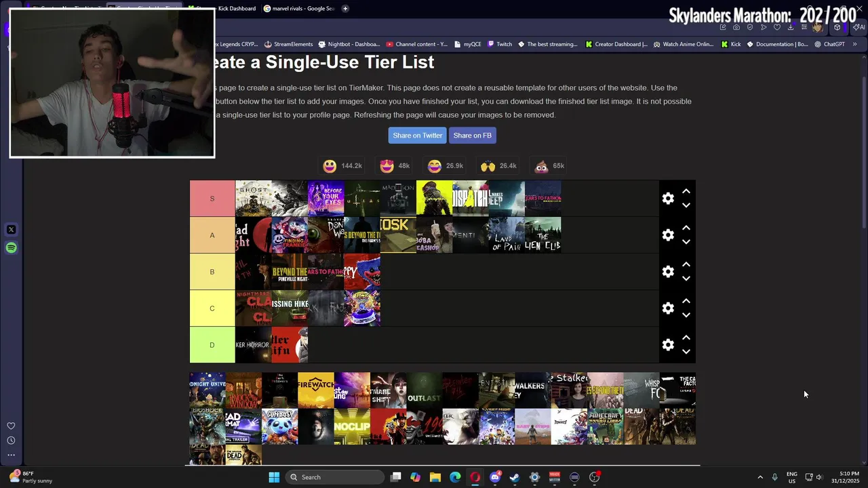Open the history clock icon in sidebar
This screenshot has height=488, width=868.
(x=11, y=441)
